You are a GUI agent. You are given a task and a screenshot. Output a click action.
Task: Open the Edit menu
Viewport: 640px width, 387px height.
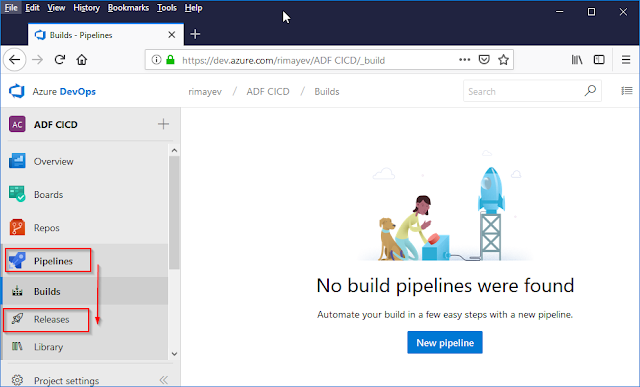coord(32,8)
